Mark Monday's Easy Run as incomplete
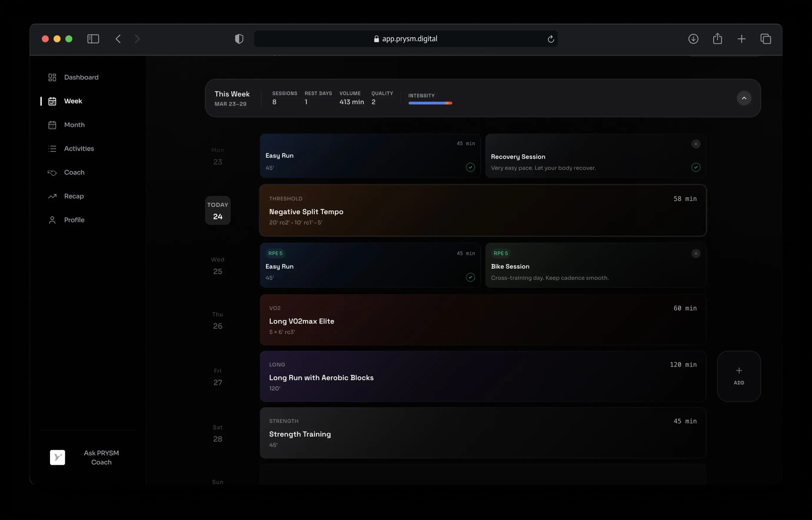 pyautogui.click(x=470, y=167)
